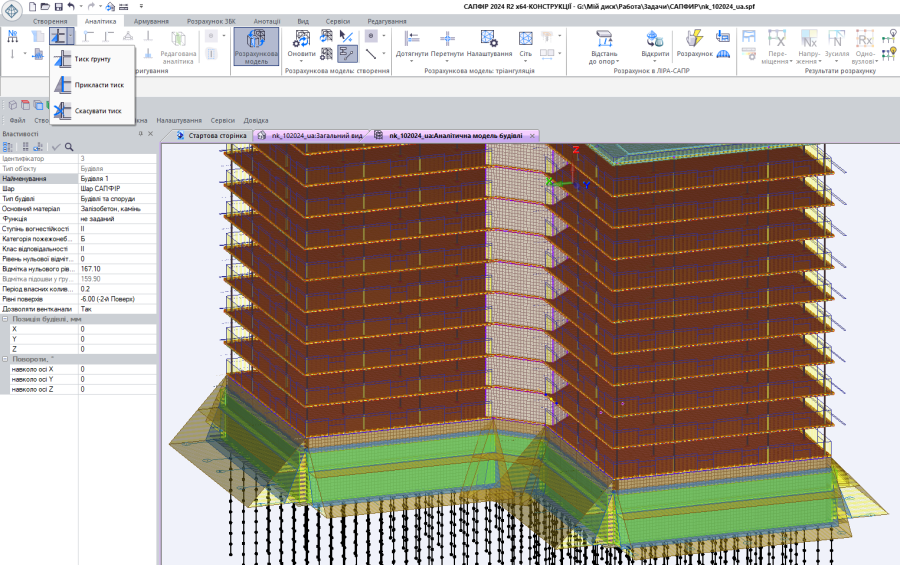Click the Розрахункова модель button
This screenshot has width=900, height=565.
[256, 45]
